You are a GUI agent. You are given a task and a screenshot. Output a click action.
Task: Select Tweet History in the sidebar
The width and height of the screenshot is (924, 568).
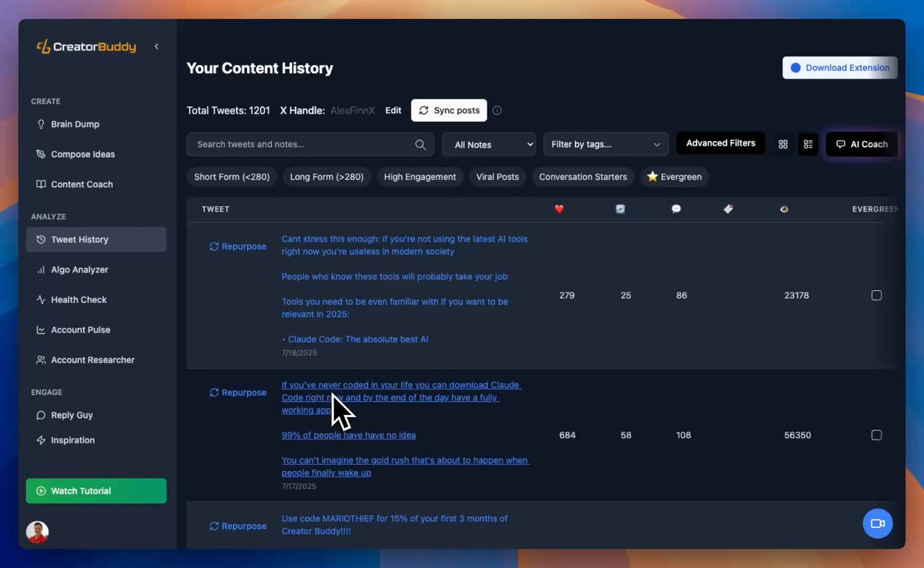pyautogui.click(x=96, y=239)
